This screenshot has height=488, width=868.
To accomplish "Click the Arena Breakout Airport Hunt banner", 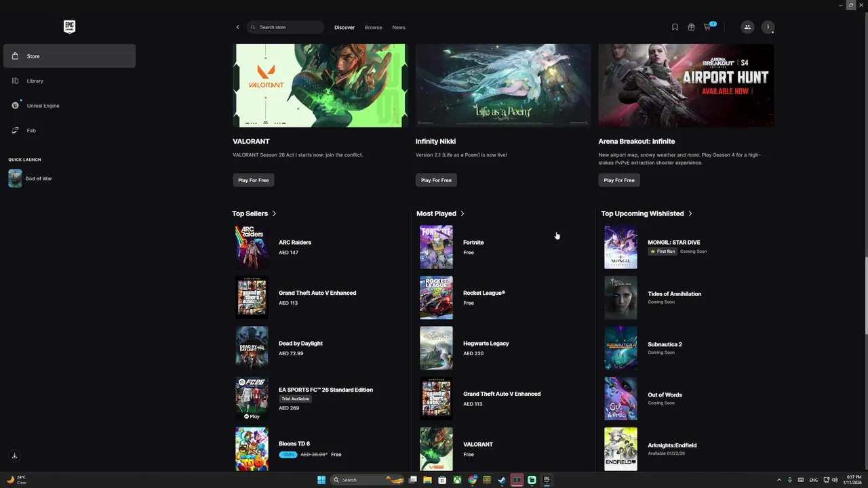I will [x=686, y=85].
